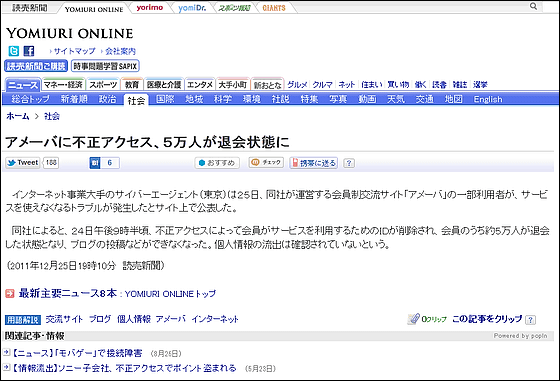
Task: Select the エンタメ tab
Action: tap(200, 85)
